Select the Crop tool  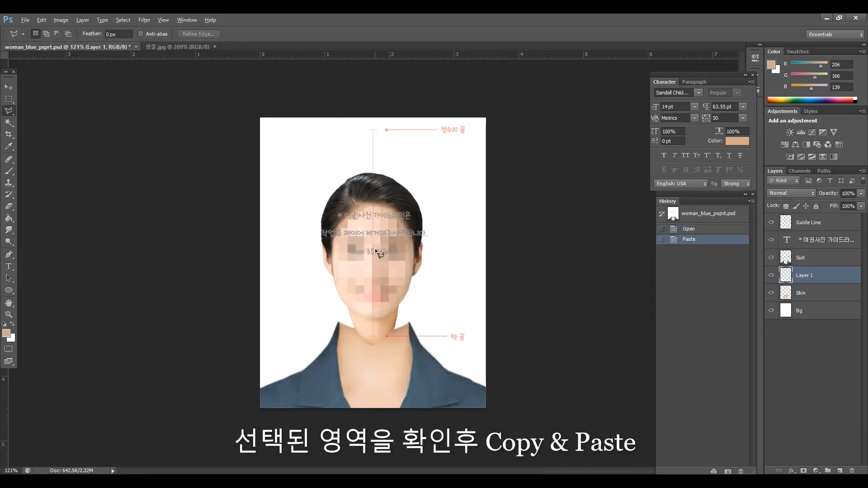point(9,134)
